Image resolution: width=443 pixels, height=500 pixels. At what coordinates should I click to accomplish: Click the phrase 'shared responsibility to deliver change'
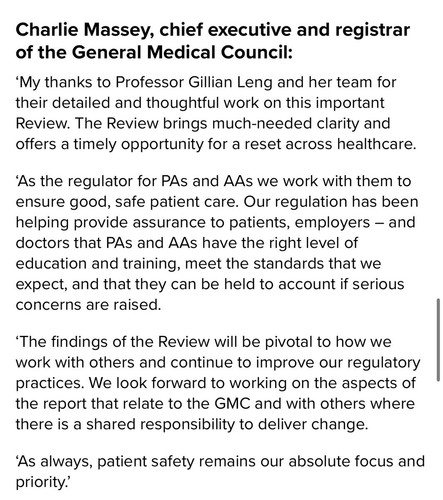click(227, 425)
